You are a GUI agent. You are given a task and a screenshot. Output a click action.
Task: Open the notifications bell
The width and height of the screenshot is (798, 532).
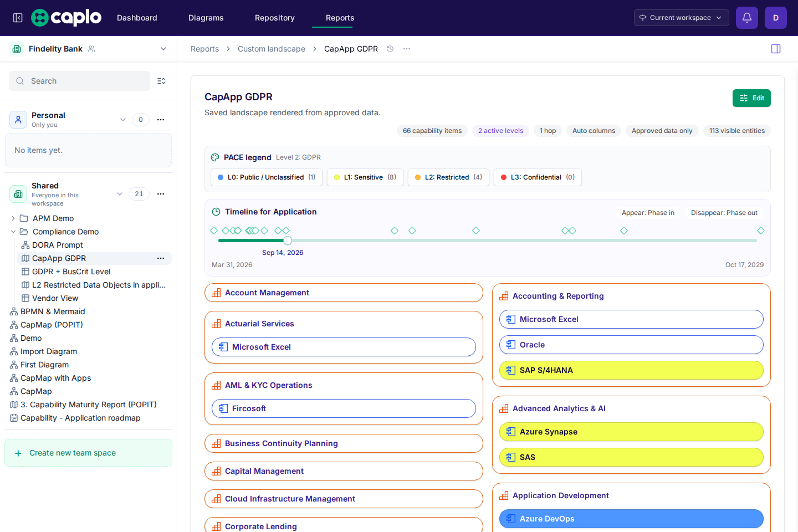747,18
